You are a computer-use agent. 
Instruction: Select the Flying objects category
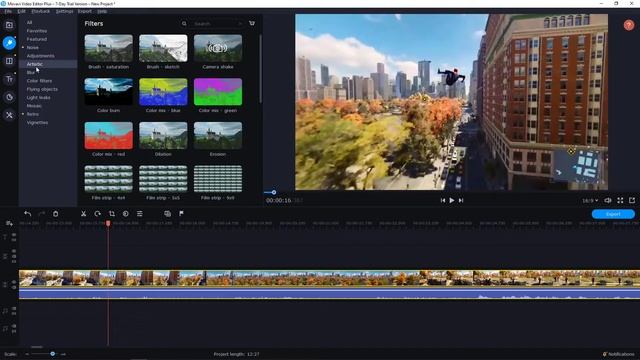pos(42,89)
